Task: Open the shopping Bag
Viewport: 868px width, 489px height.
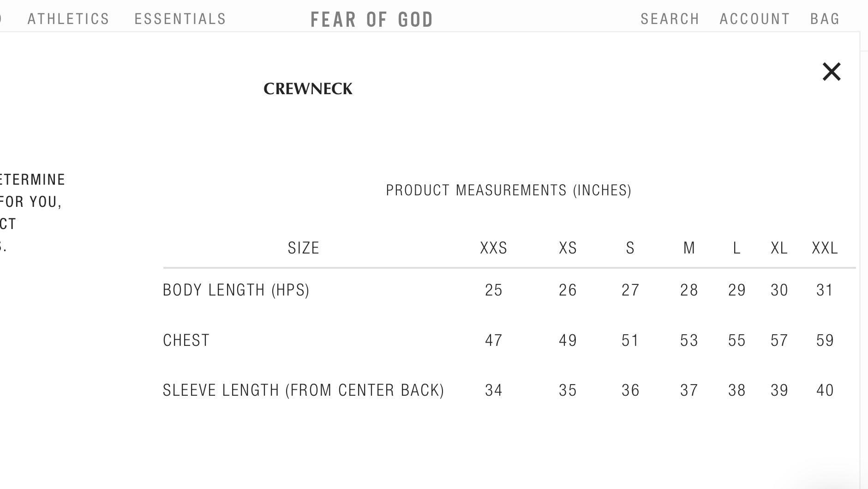Action: coord(825,19)
